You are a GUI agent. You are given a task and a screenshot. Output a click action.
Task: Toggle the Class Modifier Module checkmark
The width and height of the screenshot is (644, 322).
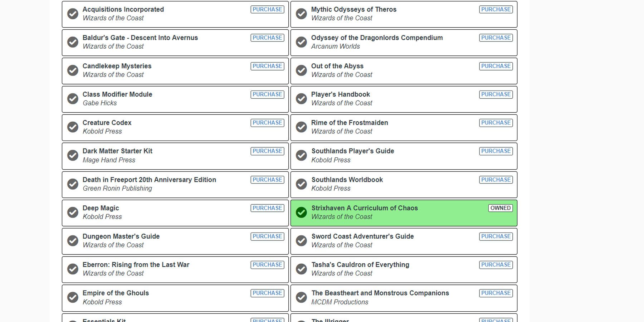tap(73, 99)
